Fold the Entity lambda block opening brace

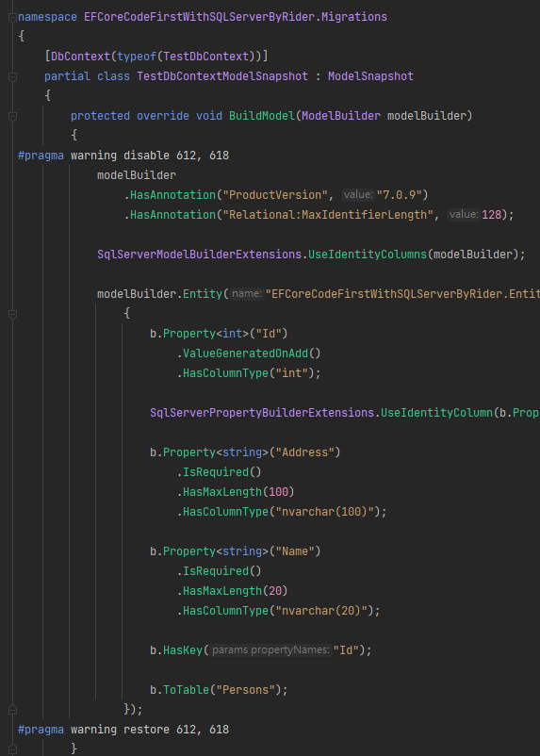tap(12, 314)
